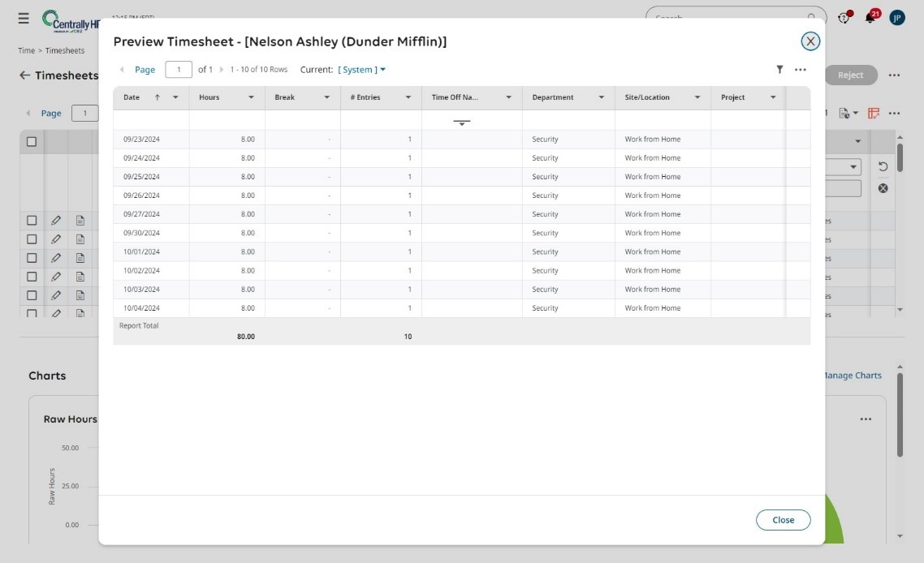The height and width of the screenshot is (563, 924).
Task: Open Project column dropdown menu
Action: click(772, 97)
